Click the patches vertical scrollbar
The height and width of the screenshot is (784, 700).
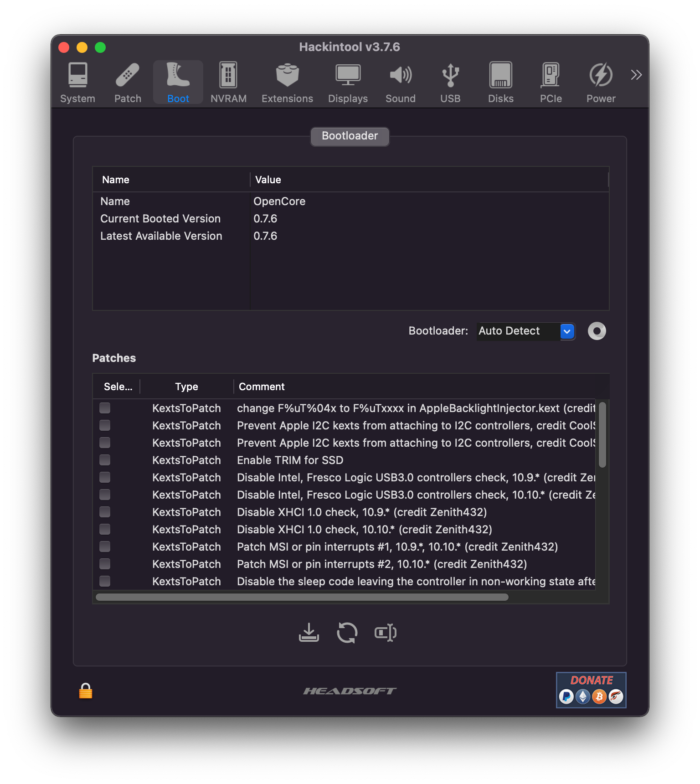602,434
